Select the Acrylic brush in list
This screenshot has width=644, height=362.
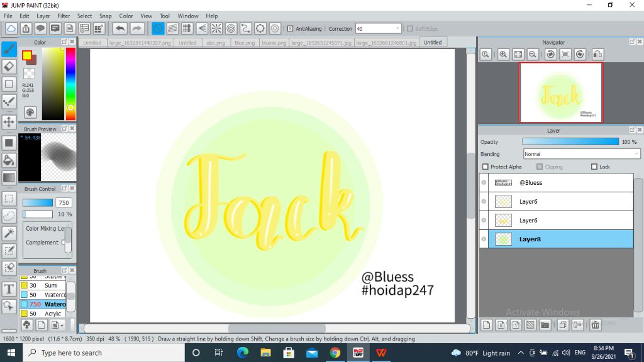(43, 314)
